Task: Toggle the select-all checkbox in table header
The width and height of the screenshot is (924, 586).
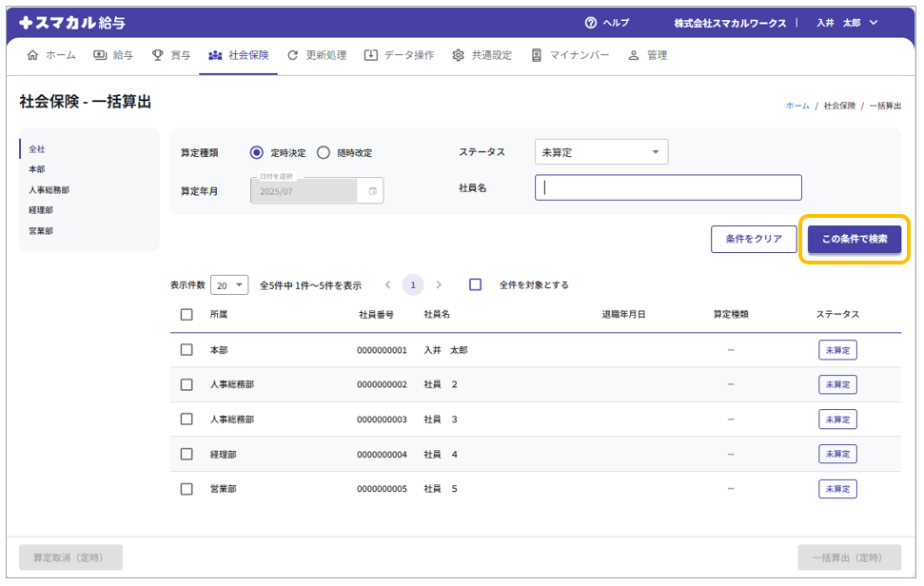Action: [187, 314]
